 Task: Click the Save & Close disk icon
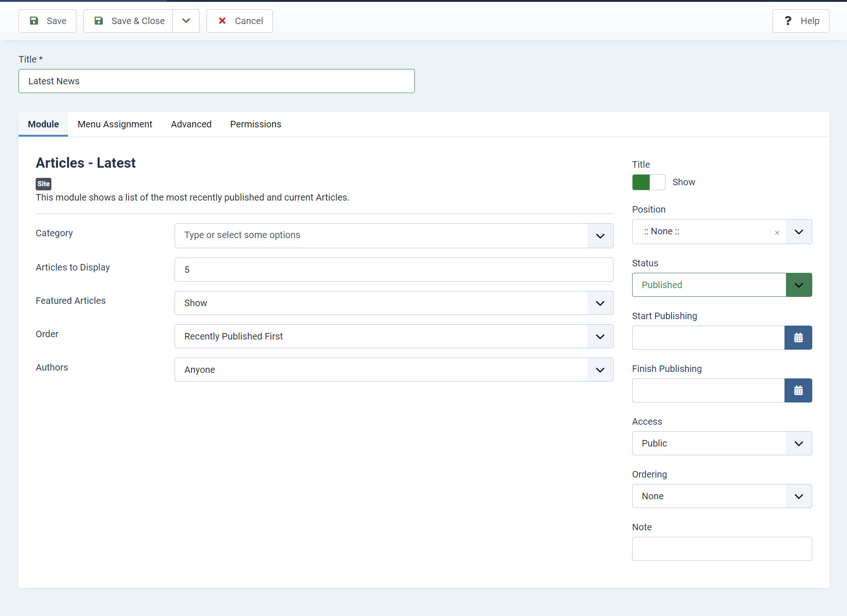coord(99,21)
